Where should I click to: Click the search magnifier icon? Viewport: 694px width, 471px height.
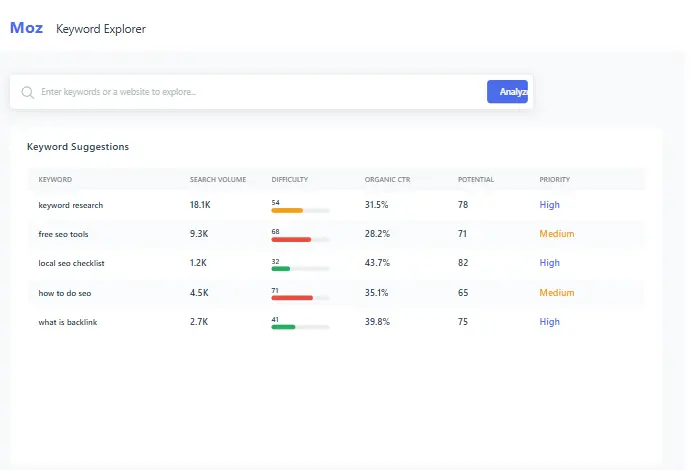click(27, 92)
